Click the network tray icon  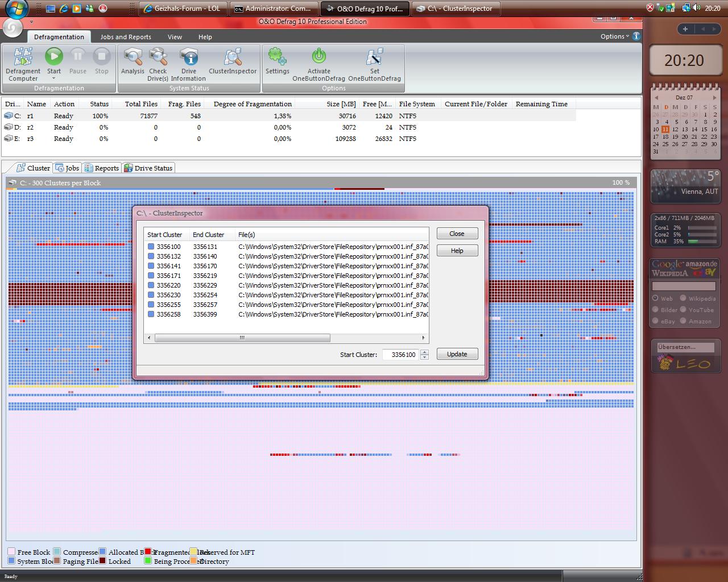coord(686,8)
